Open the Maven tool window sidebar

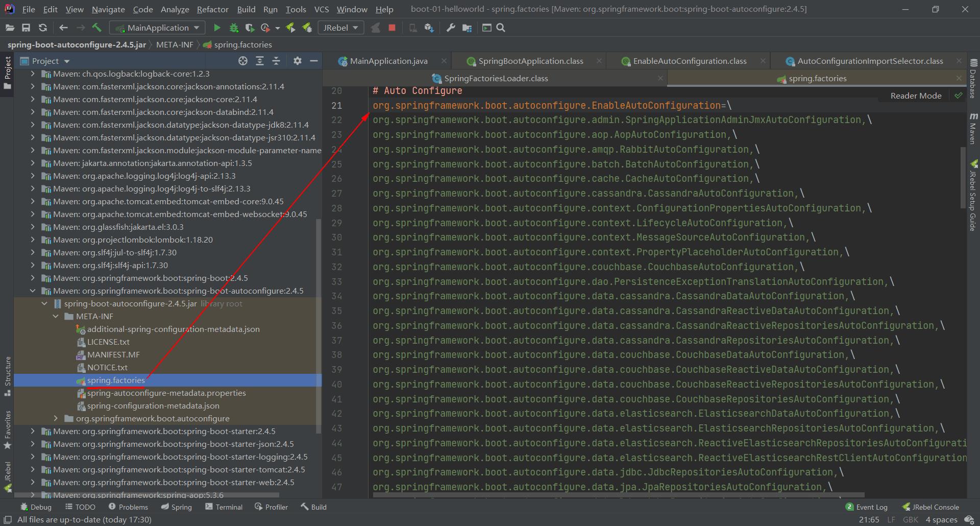pyautogui.click(x=973, y=129)
